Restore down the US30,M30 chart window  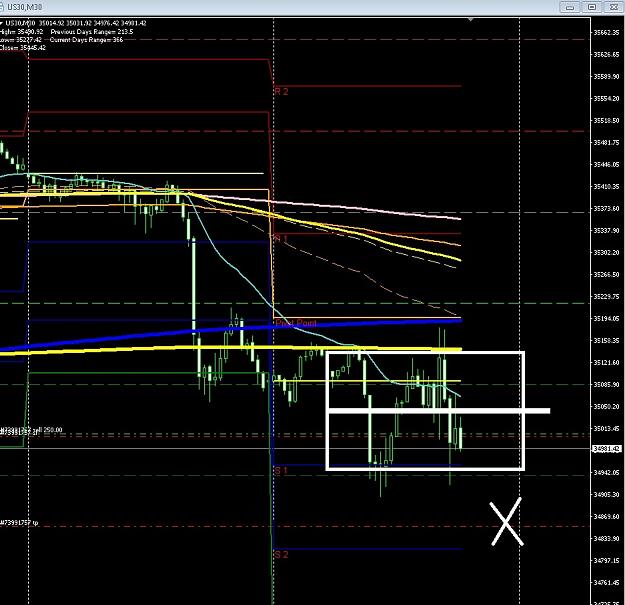point(592,7)
